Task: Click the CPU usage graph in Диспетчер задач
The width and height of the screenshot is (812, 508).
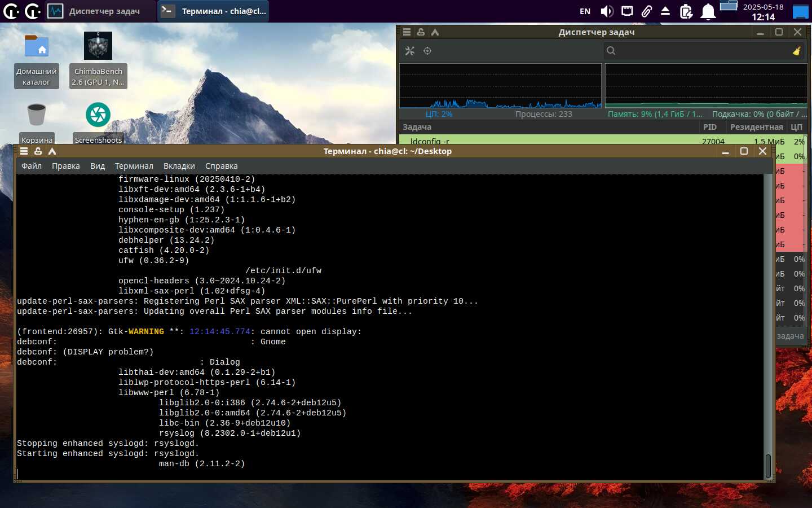Action: (500, 85)
